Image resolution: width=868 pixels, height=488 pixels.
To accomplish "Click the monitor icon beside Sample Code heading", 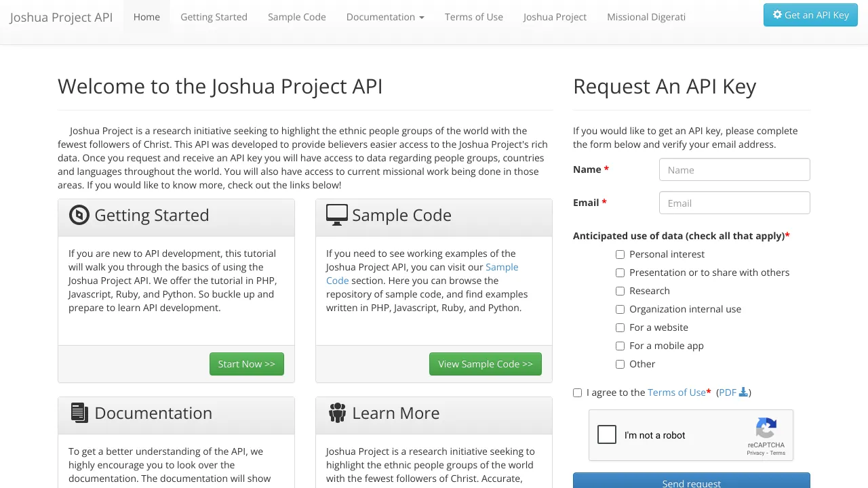I will coord(337,215).
